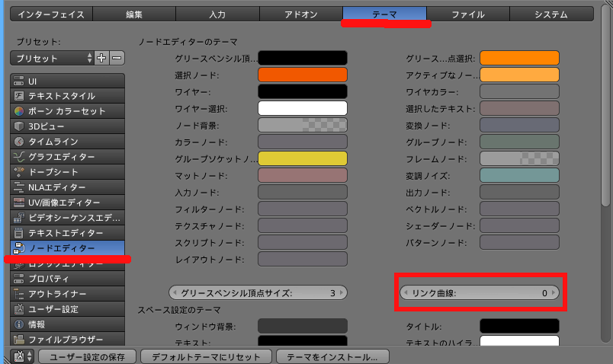Open the ノード背景 transparent color swatch
This screenshot has height=364, width=613.
(303, 125)
